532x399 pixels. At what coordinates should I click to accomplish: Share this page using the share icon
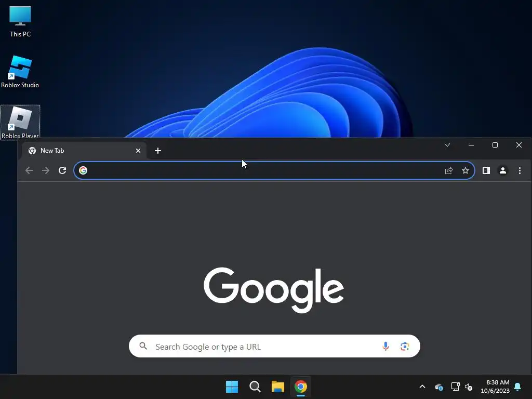[x=449, y=170]
